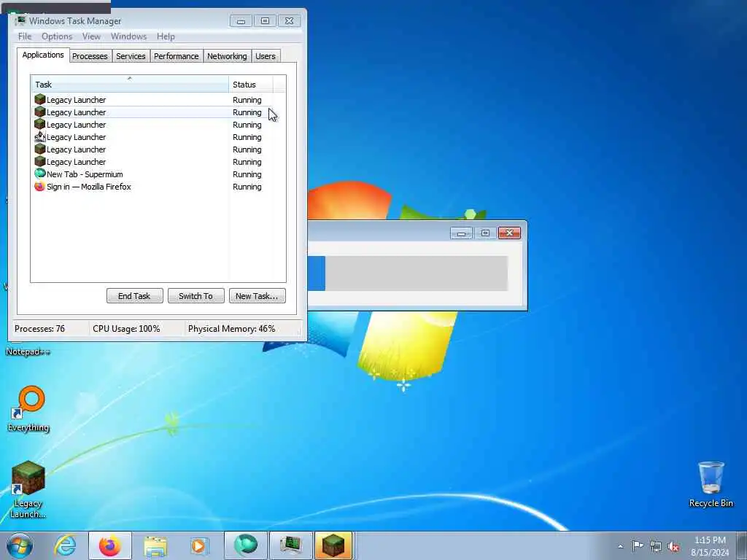Switch to Firefox in the taskbar
The height and width of the screenshot is (560, 747).
[x=109, y=545]
